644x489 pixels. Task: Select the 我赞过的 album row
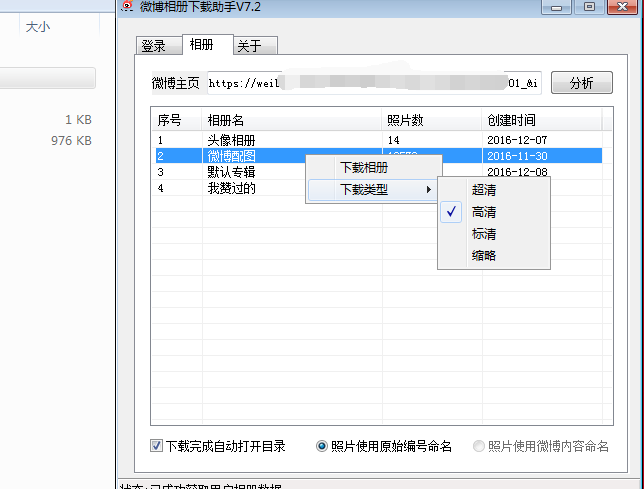point(231,188)
